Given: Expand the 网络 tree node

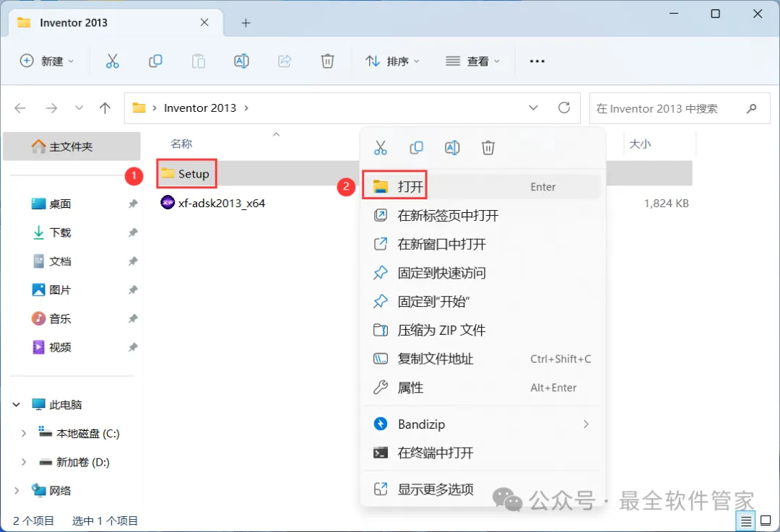Looking at the screenshot, I should [17, 491].
